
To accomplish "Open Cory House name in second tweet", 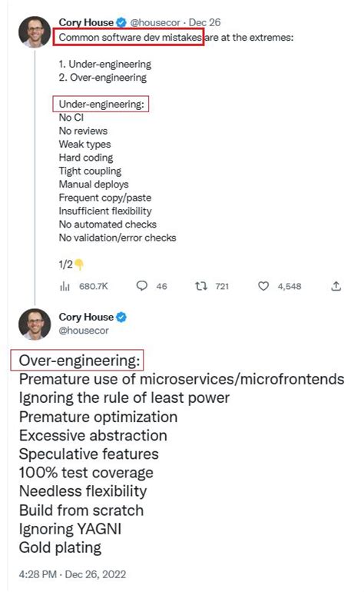I will [x=86, y=317].
